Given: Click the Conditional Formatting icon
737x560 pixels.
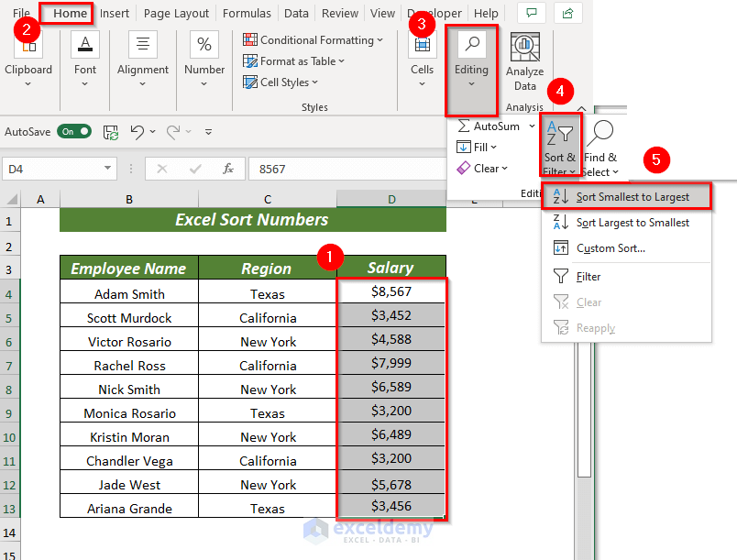Looking at the screenshot, I should pyautogui.click(x=250, y=40).
